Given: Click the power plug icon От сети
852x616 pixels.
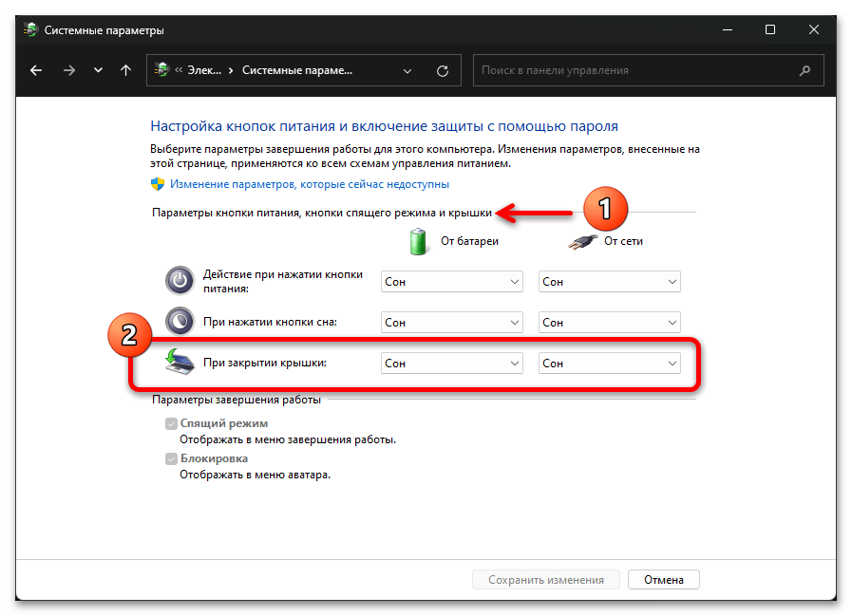Looking at the screenshot, I should click(582, 242).
